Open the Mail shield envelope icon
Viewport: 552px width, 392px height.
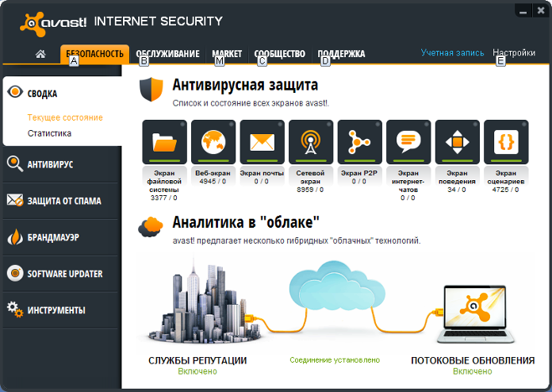[x=262, y=142]
